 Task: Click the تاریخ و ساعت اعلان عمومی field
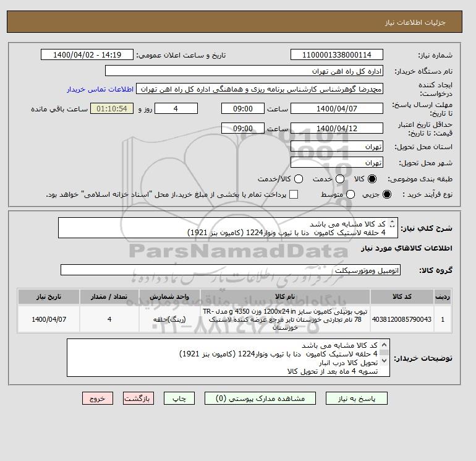click(x=87, y=54)
